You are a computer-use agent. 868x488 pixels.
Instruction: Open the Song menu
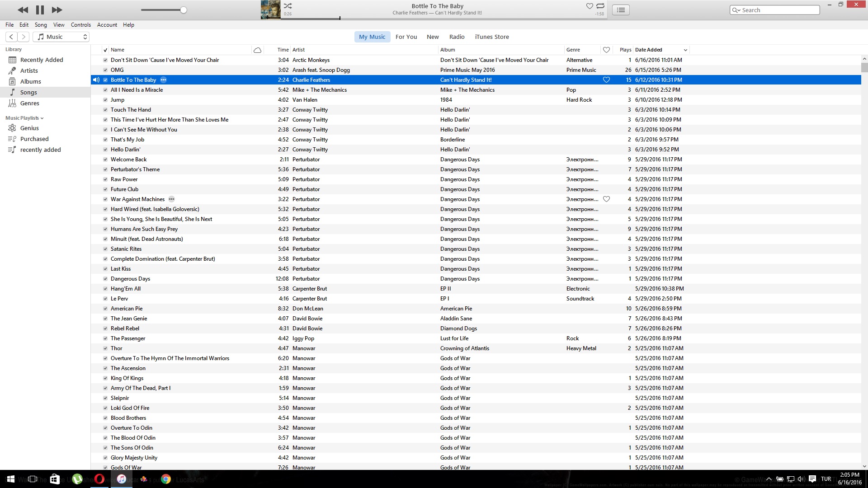pyautogui.click(x=41, y=25)
